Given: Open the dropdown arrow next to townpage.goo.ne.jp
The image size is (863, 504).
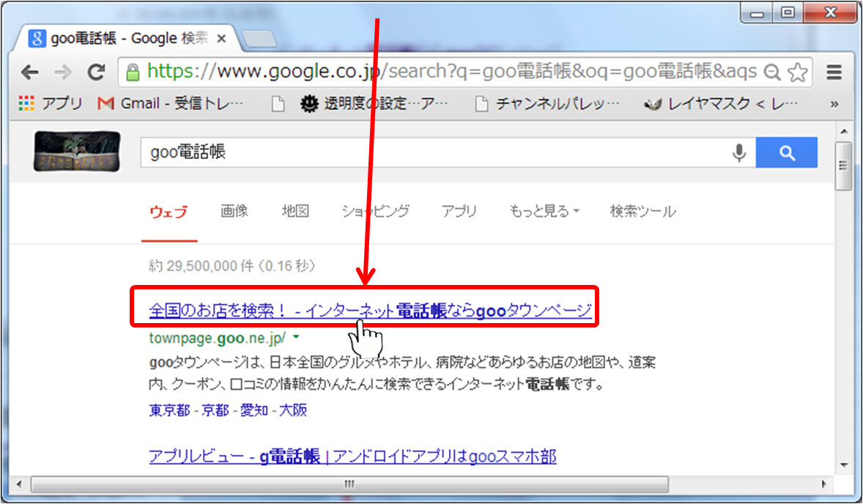Looking at the screenshot, I should (x=296, y=337).
